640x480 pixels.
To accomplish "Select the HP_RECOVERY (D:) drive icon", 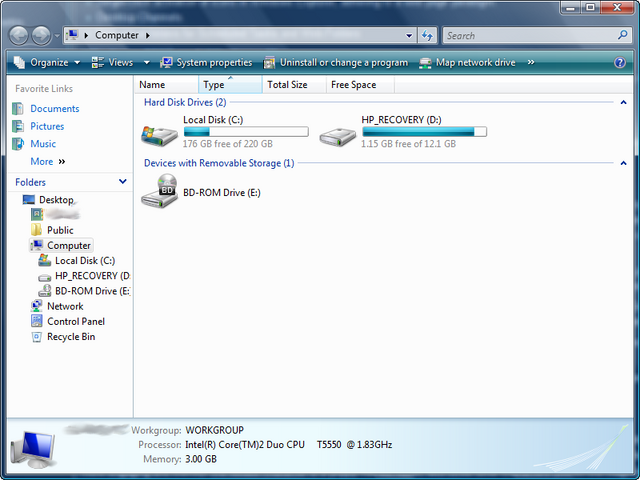I will click(338, 137).
